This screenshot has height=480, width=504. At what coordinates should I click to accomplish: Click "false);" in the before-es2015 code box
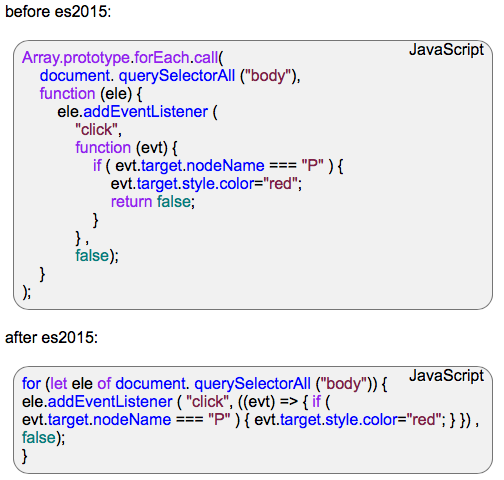click(97, 256)
